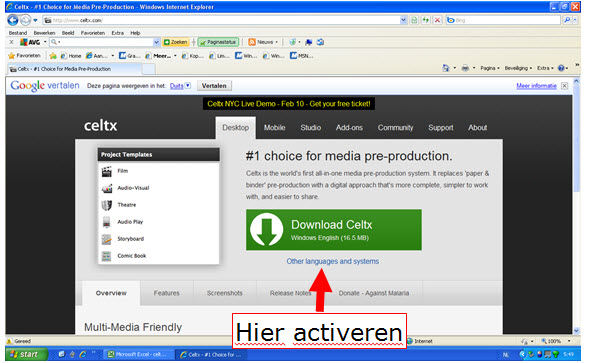The height and width of the screenshot is (363, 590).
Task: Click the compatibility view page icon
Action: 414,20
